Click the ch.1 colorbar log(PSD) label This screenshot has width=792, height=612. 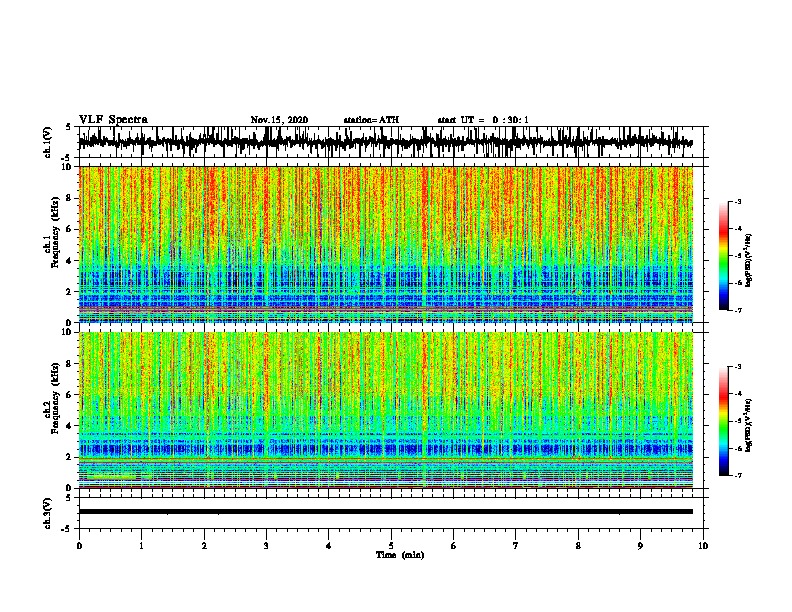click(749, 260)
